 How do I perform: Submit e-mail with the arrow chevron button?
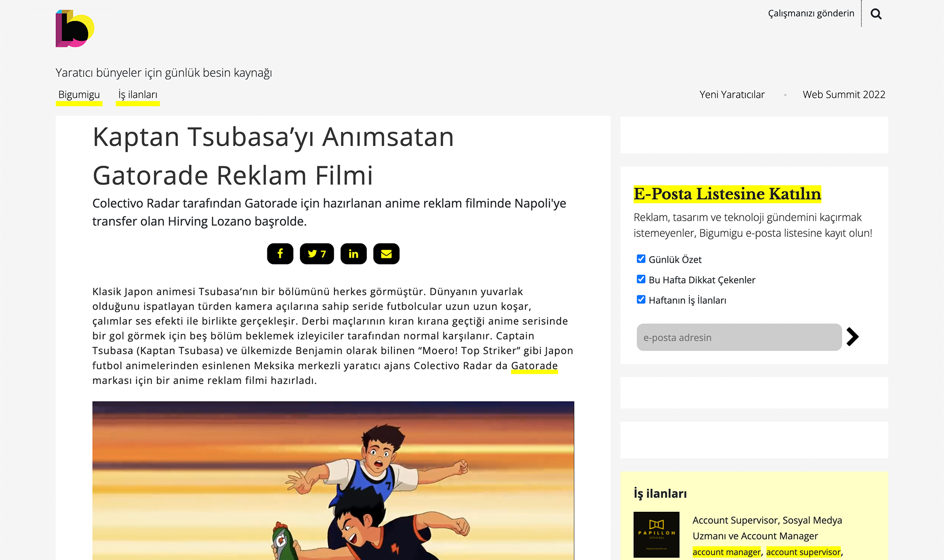pyautogui.click(x=853, y=337)
